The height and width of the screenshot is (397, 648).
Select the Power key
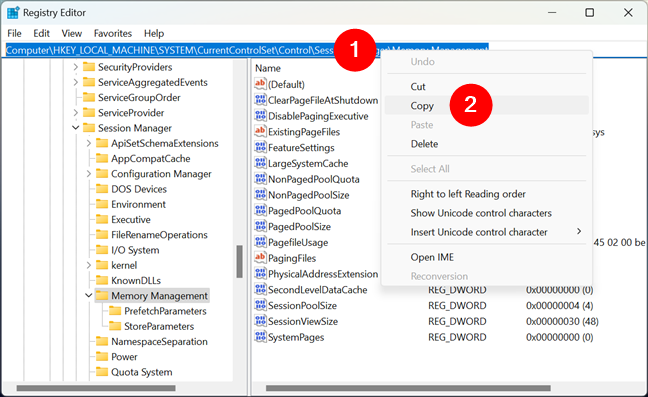124,357
